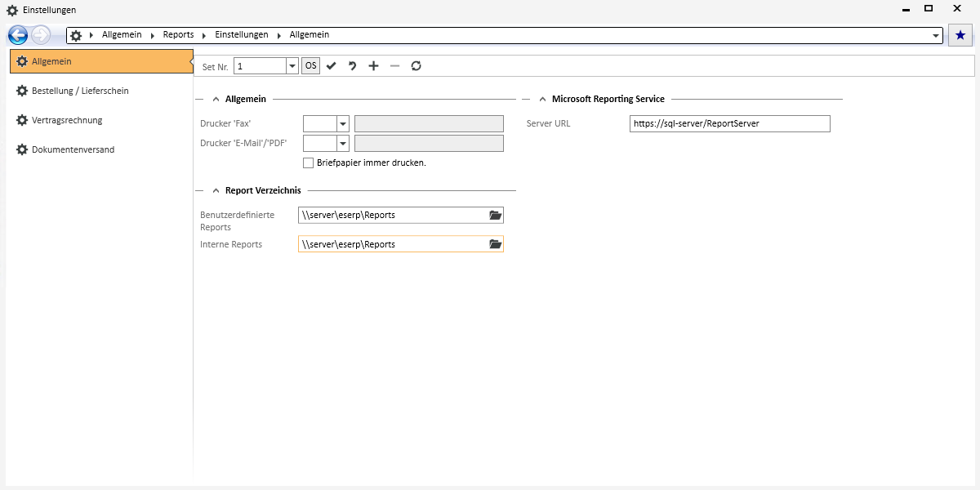Open the Set Nr. dropdown
Screen dimensions: 980x490
pos(292,66)
